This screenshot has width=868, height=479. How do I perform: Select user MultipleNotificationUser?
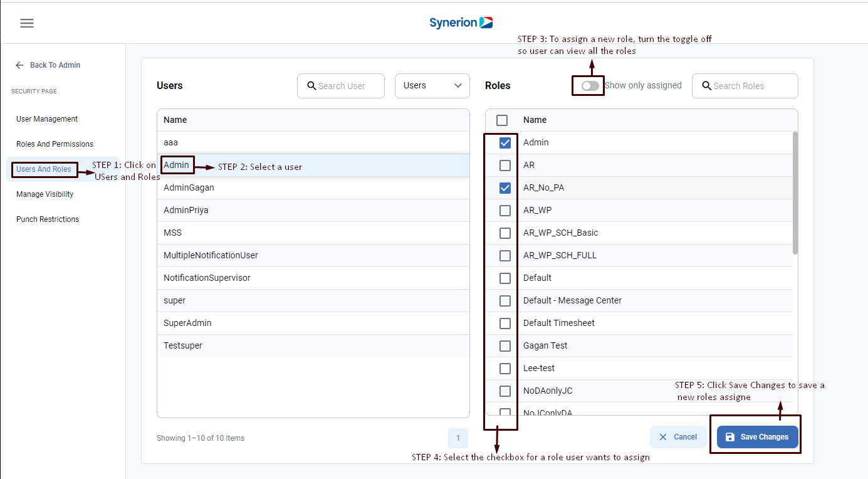coord(313,256)
